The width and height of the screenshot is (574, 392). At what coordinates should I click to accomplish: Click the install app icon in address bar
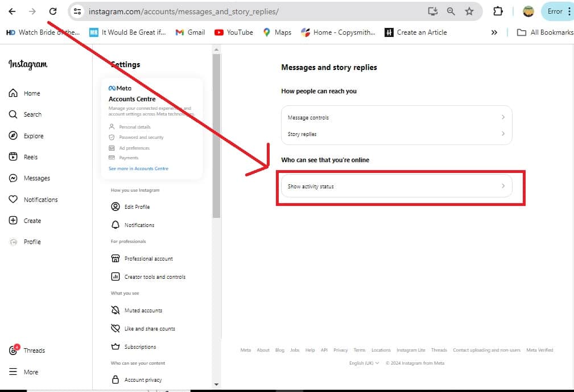433,11
